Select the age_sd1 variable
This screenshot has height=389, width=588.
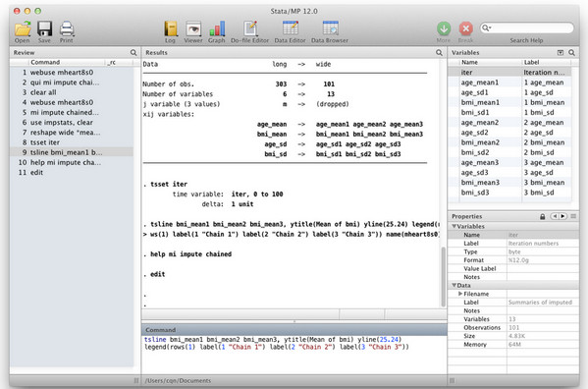coord(509,92)
